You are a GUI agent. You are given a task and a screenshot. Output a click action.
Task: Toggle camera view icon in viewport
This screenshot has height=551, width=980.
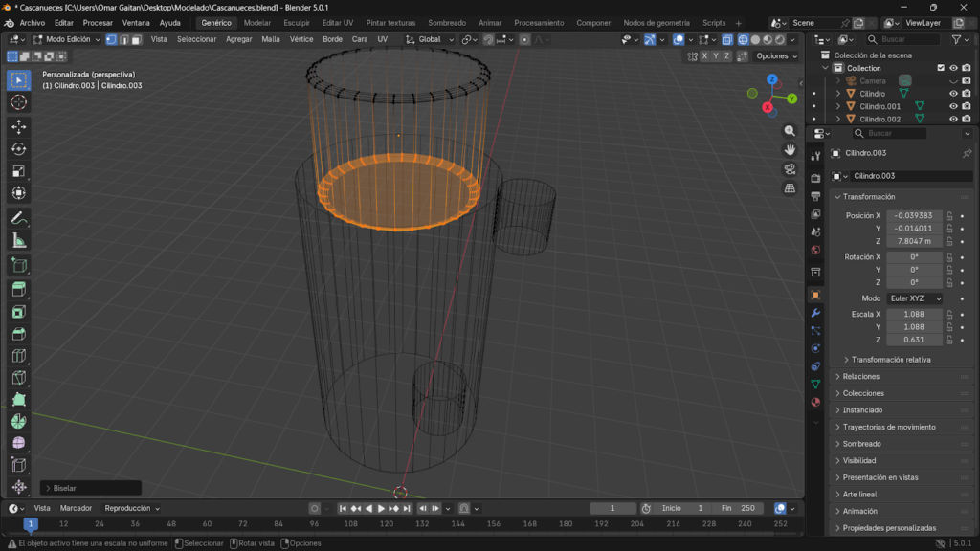point(790,169)
